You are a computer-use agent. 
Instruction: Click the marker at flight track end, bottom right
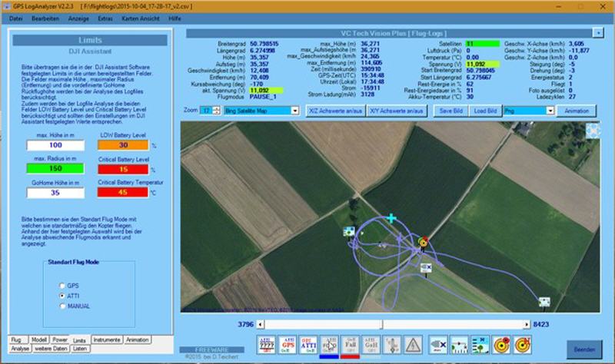click(x=544, y=302)
